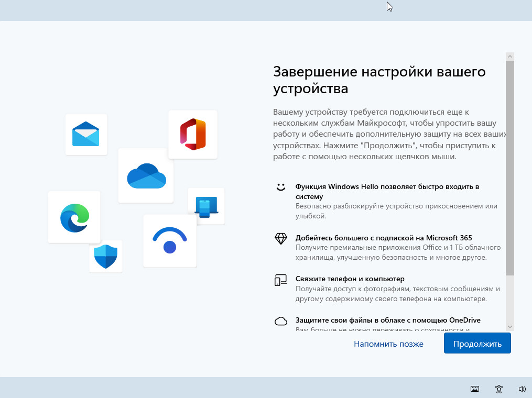Viewport: 532px width, 398px height.
Task: Click the "Продолжить" button
Action: [x=477, y=343]
